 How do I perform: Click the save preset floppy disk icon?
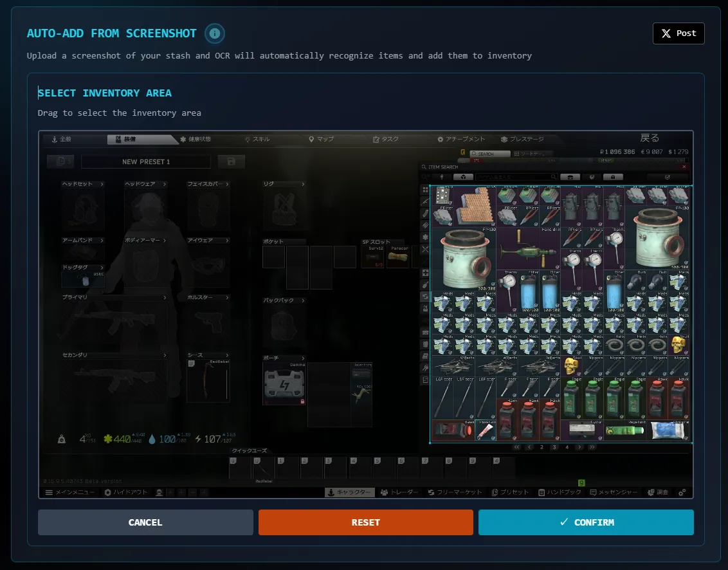click(231, 162)
